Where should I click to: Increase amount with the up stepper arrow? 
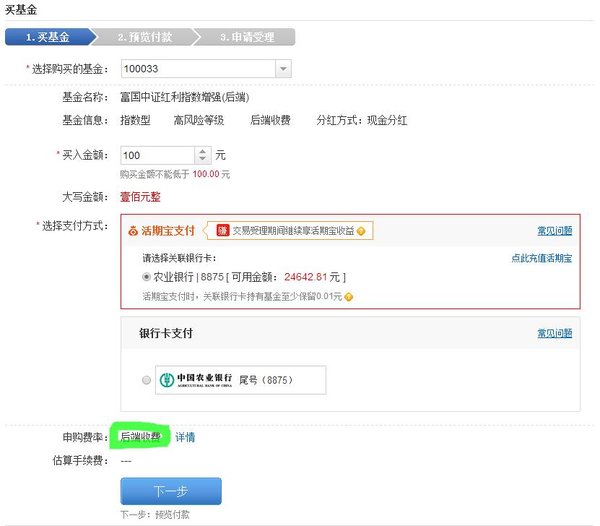pyautogui.click(x=202, y=151)
